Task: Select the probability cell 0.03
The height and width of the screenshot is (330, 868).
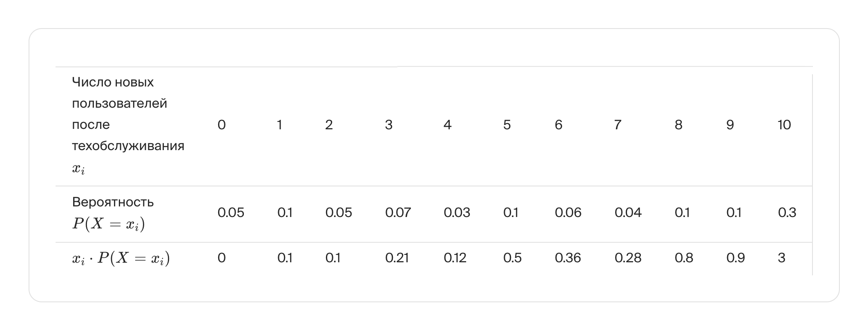Action: 457,213
